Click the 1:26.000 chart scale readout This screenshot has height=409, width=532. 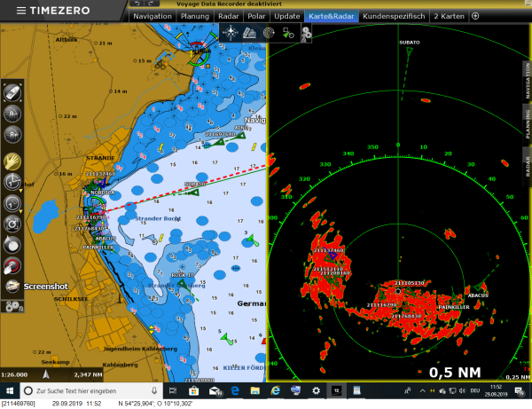[14, 374]
